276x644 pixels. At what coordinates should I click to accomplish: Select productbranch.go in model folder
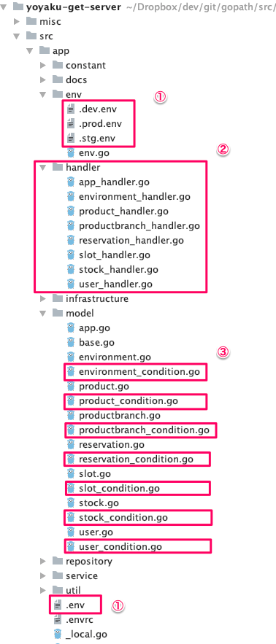point(119,416)
